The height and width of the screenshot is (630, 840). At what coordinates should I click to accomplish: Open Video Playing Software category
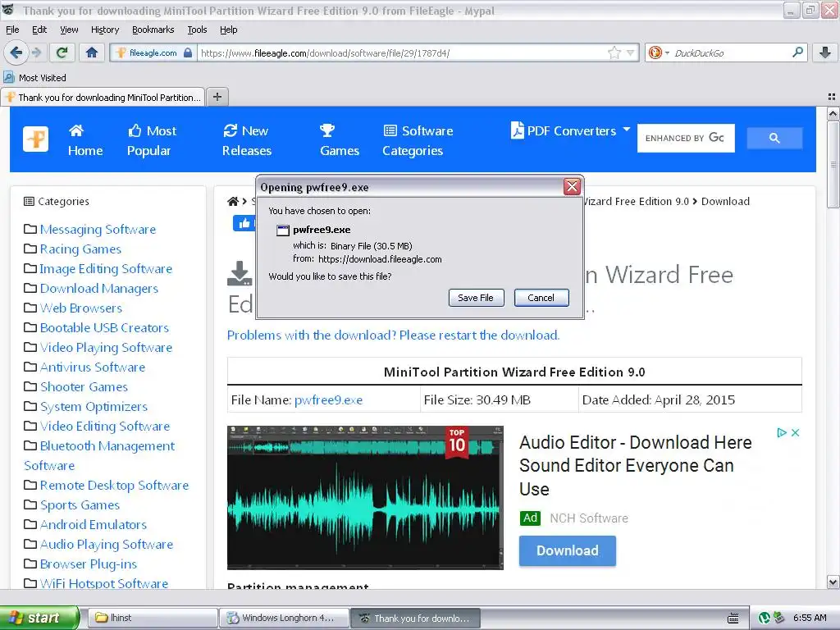pos(106,348)
